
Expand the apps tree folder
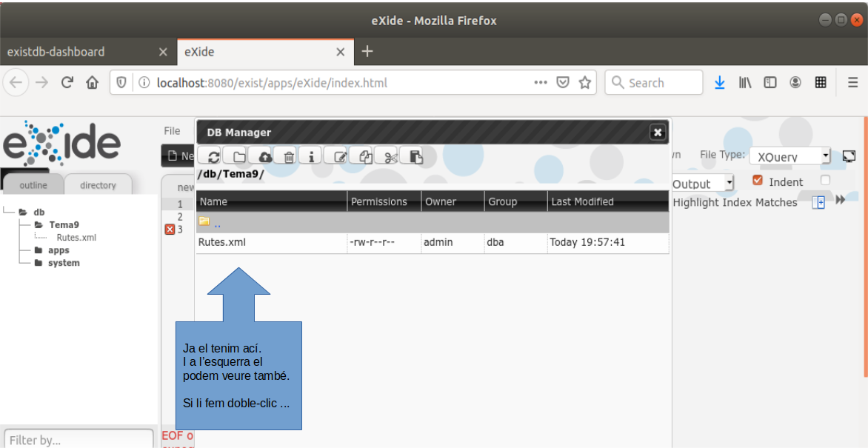(x=39, y=250)
